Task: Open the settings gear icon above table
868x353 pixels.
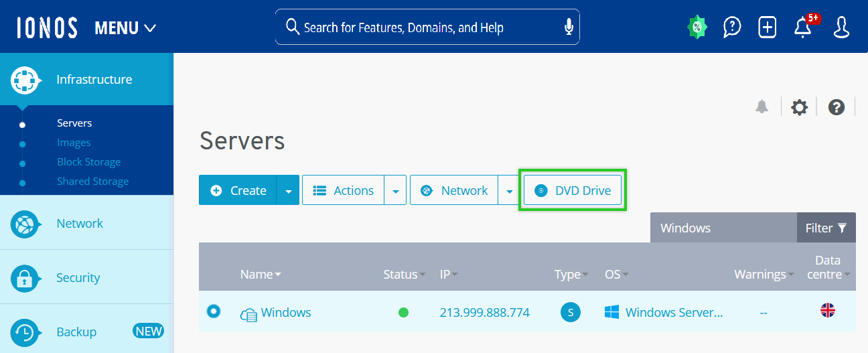Action: [799, 107]
